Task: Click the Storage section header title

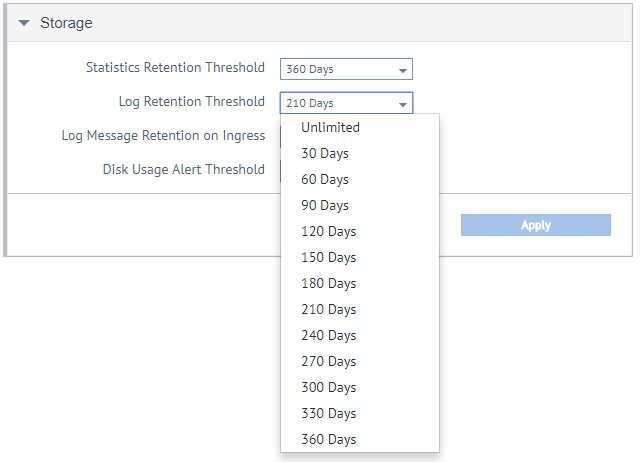Action: (66, 23)
